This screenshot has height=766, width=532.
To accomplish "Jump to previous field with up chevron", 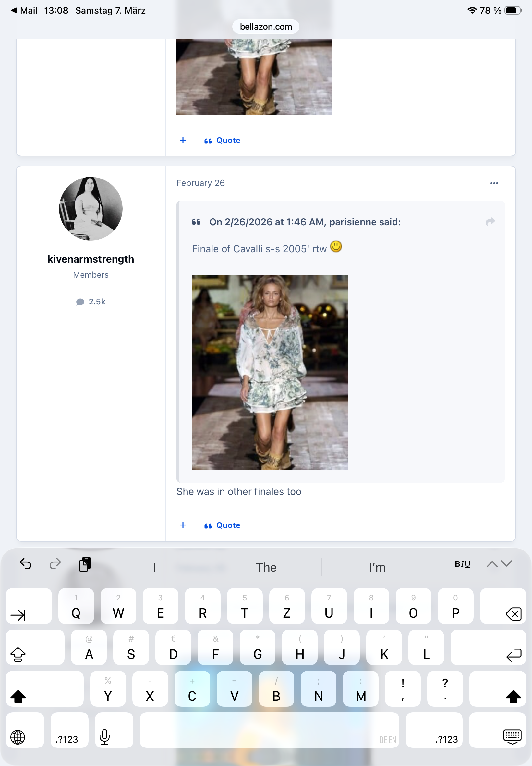I will (x=492, y=564).
